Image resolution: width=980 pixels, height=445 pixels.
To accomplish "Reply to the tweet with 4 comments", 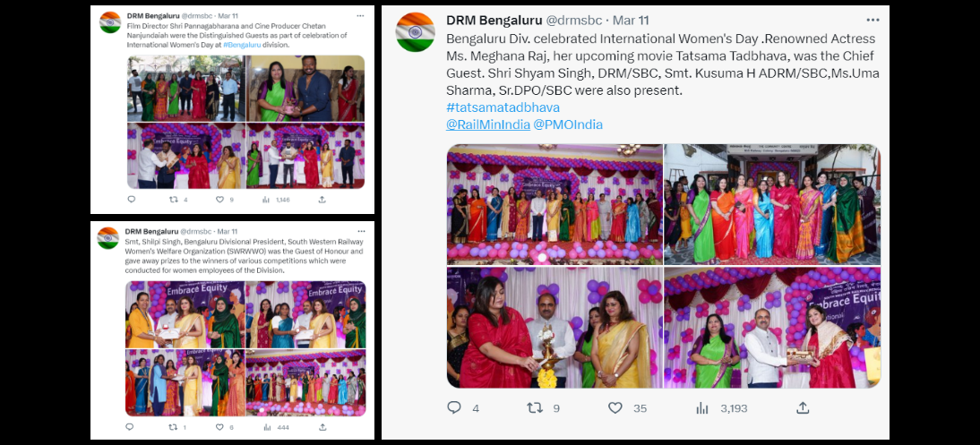I will pyautogui.click(x=454, y=408).
